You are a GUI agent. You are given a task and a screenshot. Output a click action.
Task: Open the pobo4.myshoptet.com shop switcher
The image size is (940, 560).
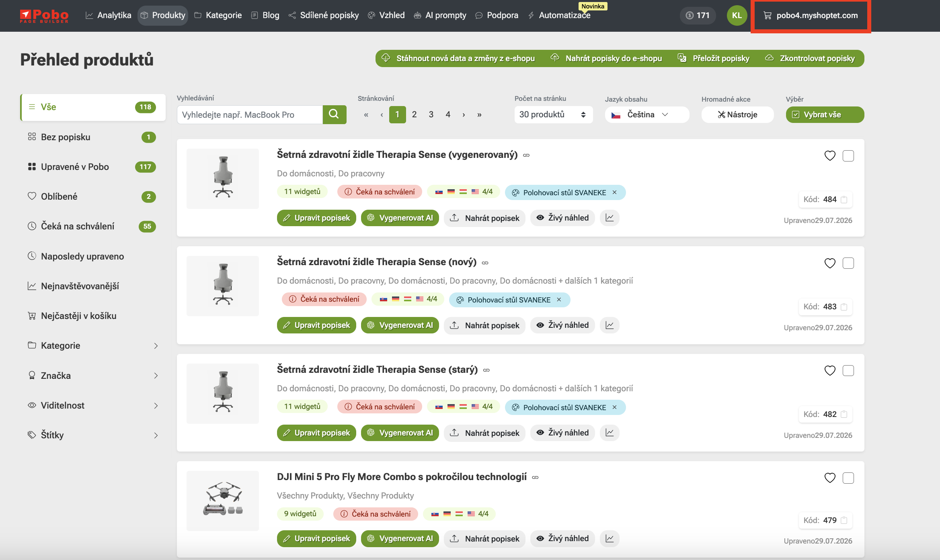coord(811,15)
